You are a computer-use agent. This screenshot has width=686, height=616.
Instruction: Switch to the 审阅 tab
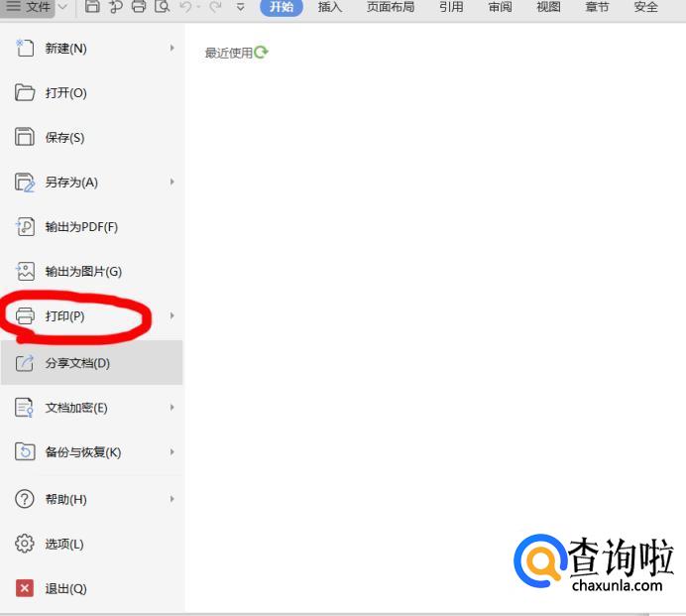[x=500, y=7]
